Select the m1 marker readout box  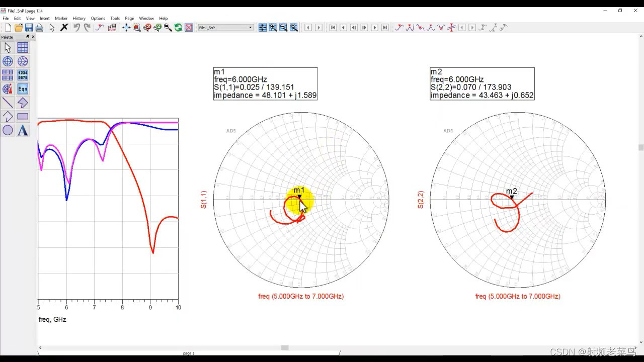click(x=265, y=83)
